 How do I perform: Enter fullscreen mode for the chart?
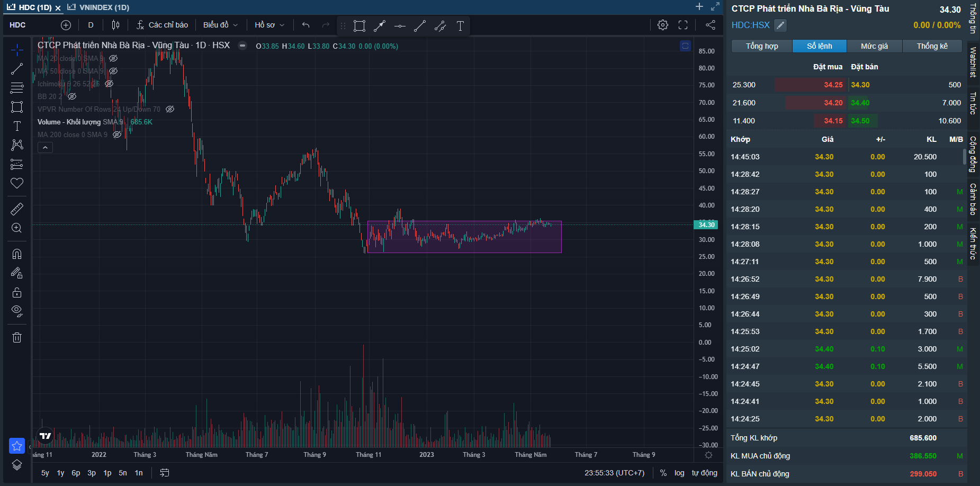(x=683, y=25)
